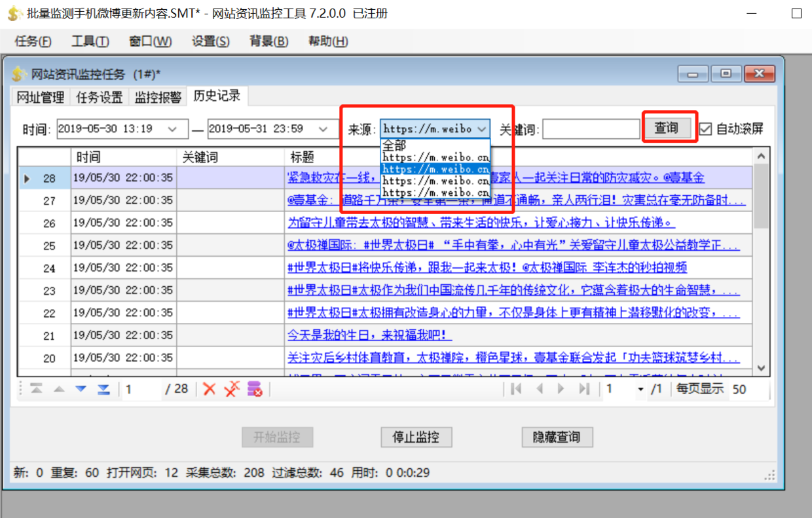Focus the 关键词 search input

click(x=591, y=129)
